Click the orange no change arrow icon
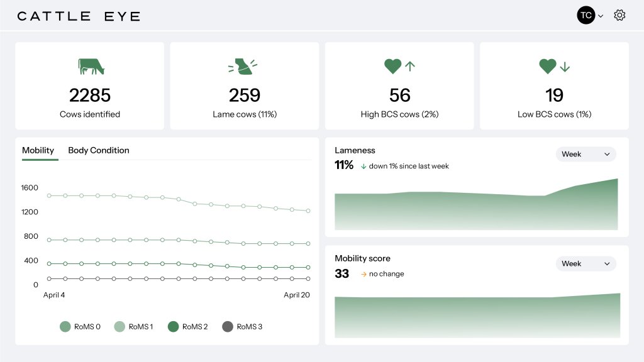The image size is (644, 362). click(364, 274)
